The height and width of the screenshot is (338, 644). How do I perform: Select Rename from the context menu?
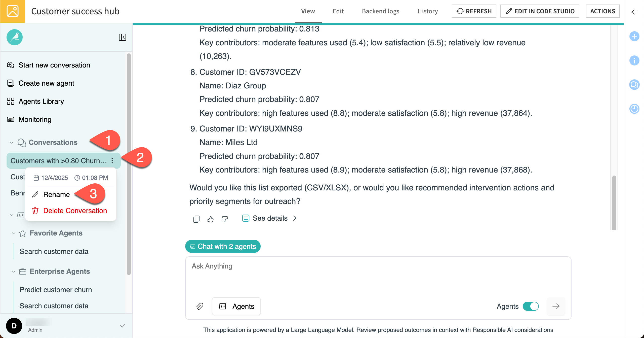[x=56, y=194]
